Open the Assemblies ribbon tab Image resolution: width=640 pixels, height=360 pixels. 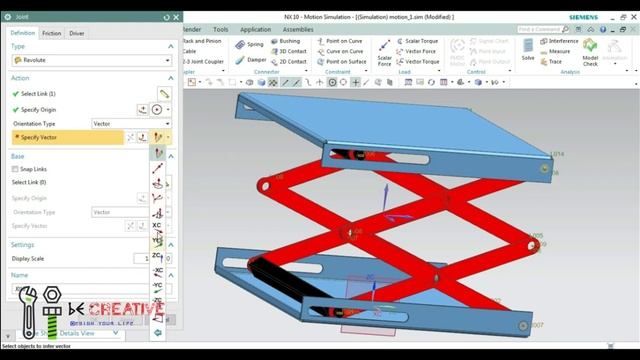(x=298, y=29)
